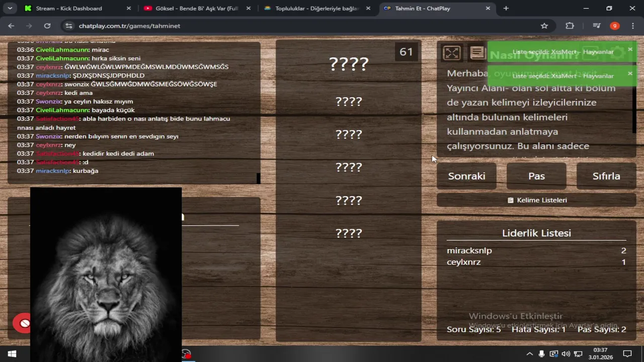This screenshot has height=362, width=644.
Task: Dismiss the upper 'Liste seçildi' notification
Action: click(630, 49)
